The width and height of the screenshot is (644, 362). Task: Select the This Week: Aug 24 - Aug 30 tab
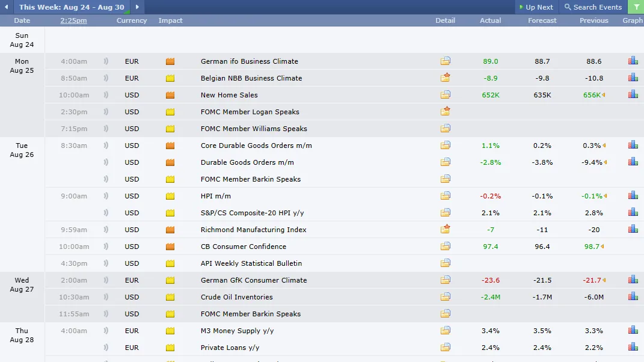pos(71,7)
